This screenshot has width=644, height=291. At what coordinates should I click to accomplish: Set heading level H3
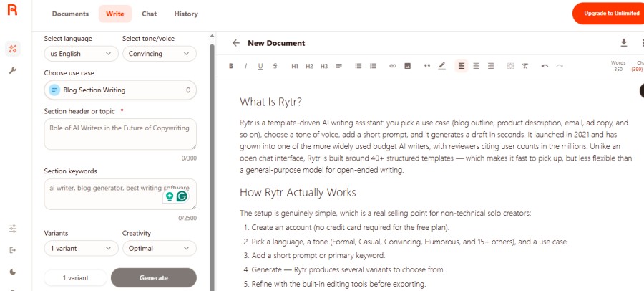[324, 66]
